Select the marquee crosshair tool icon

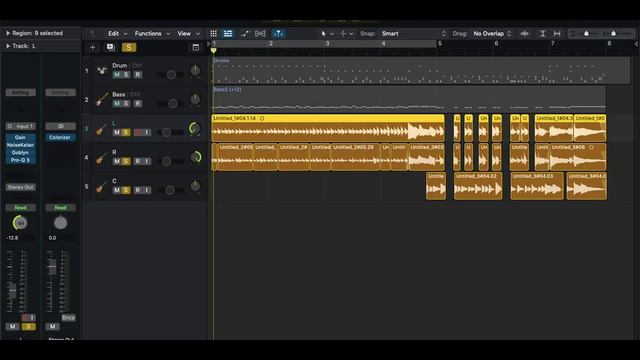click(x=343, y=33)
